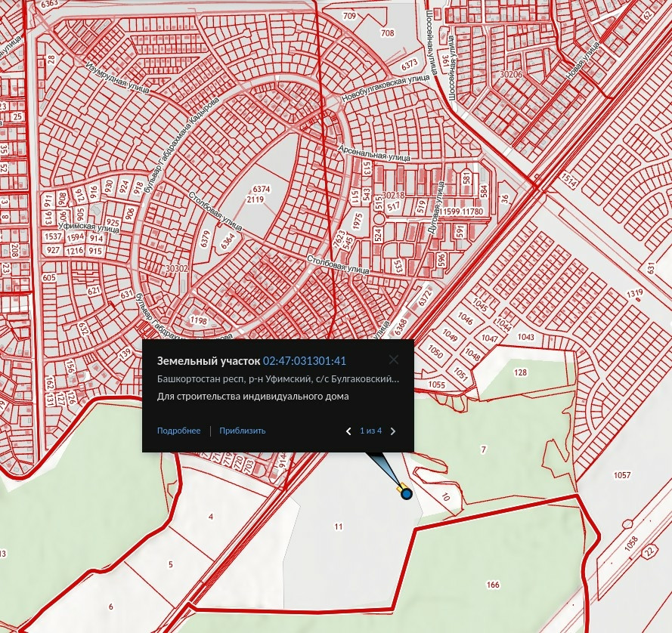Click parcel label 709 on map
672x633 pixels.
350,17
